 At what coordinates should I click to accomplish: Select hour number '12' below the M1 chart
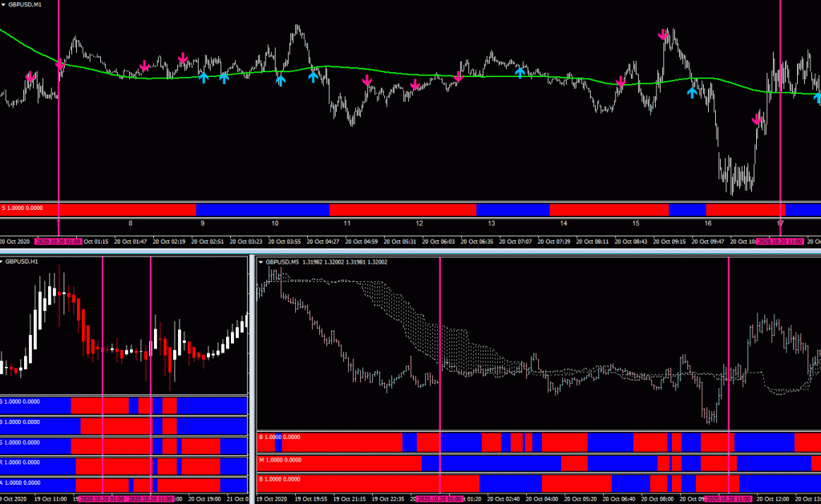[x=419, y=224]
